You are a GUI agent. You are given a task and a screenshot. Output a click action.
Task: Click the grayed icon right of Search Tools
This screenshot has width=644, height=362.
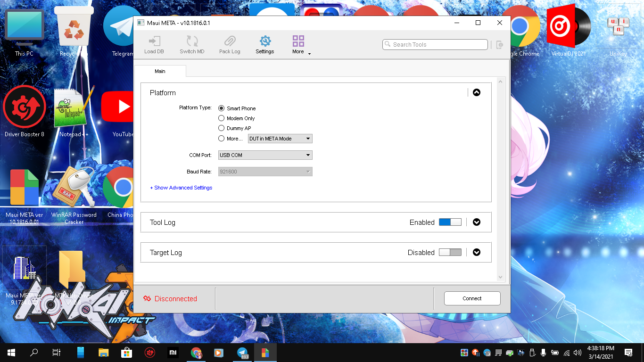click(500, 45)
